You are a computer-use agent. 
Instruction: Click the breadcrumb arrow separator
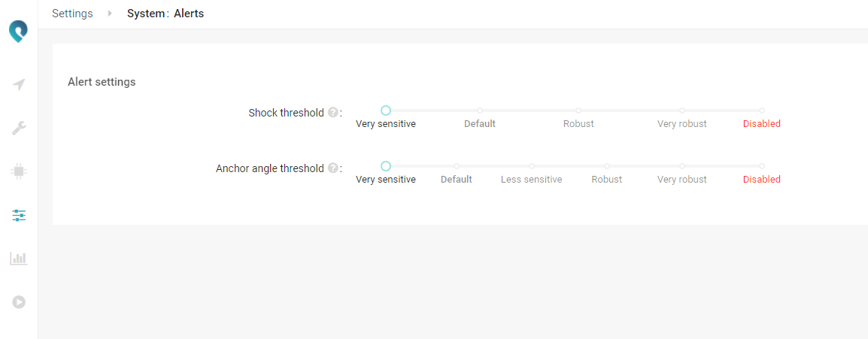pyautogui.click(x=110, y=14)
